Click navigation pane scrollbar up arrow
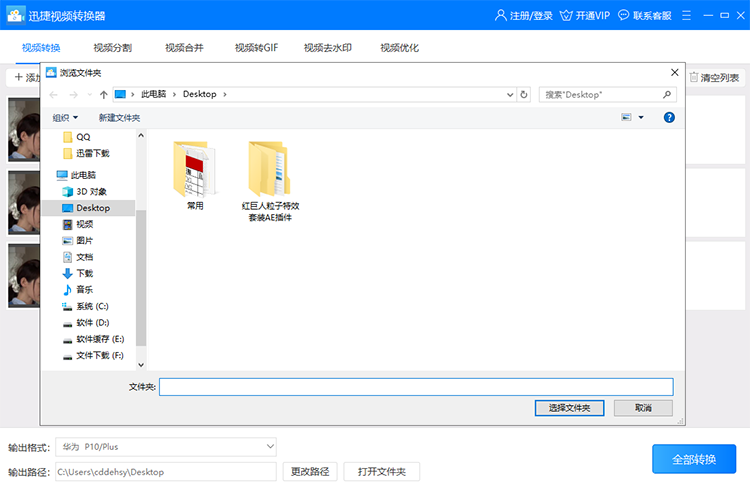 [x=141, y=135]
